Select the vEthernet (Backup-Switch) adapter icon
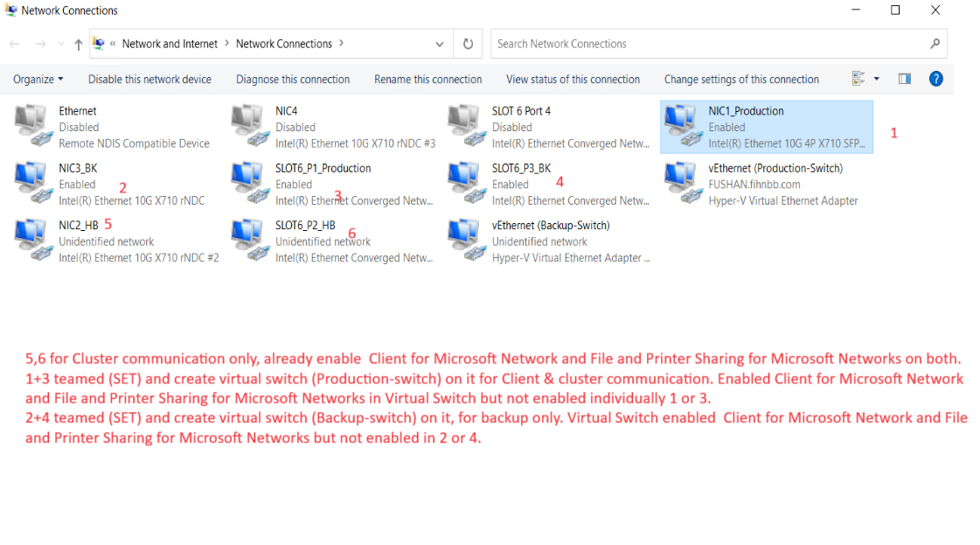Image resolution: width=980 pixels, height=545 pixels. (x=467, y=241)
